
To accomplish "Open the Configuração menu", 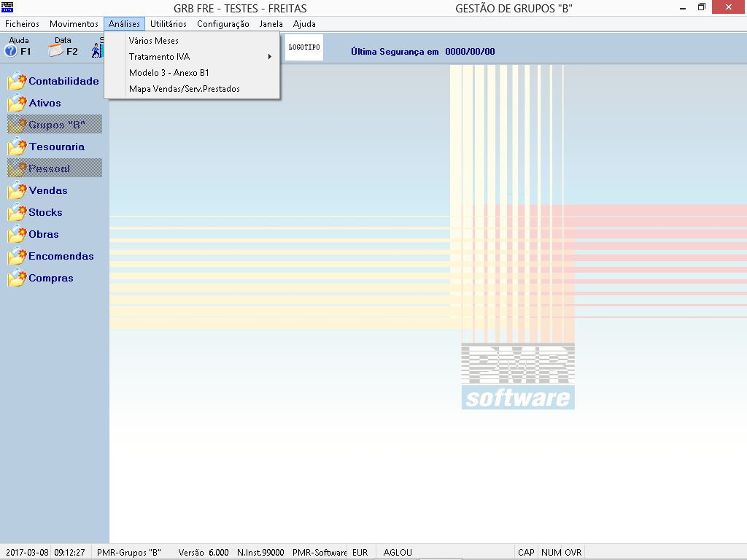I will (x=223, y=24).
